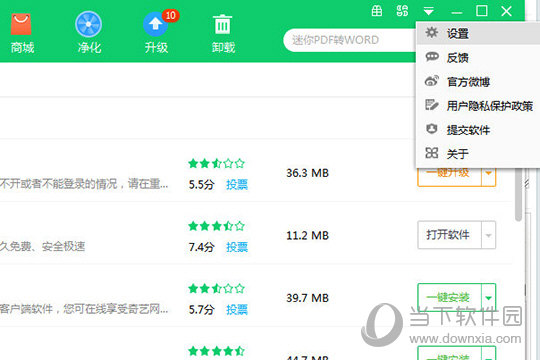Expand the 打开软件 dropdown arrow
This screenshot has width=540, height=360.
point(488,235)
